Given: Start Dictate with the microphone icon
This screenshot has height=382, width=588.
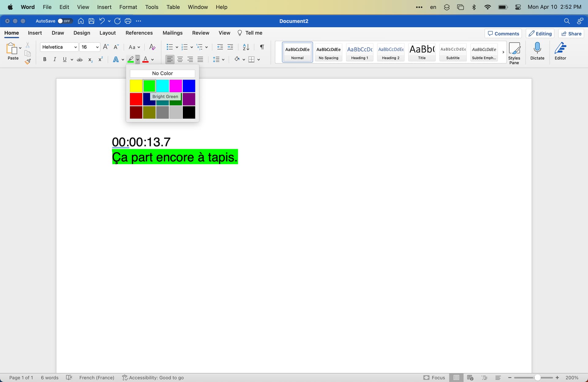Looking at the screenshot, I should 537,51.
